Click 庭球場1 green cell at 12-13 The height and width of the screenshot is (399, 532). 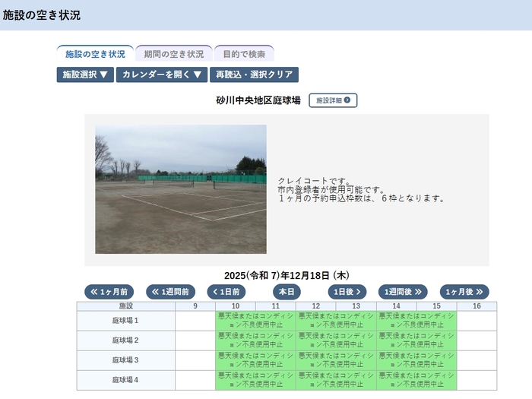[x=336, y=321]
